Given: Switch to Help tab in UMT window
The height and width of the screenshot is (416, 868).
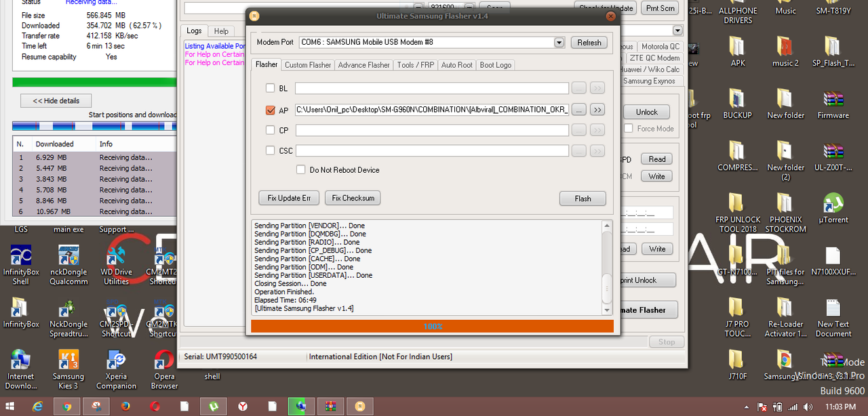Looking at the screenshot, I should tap(221, 31).
